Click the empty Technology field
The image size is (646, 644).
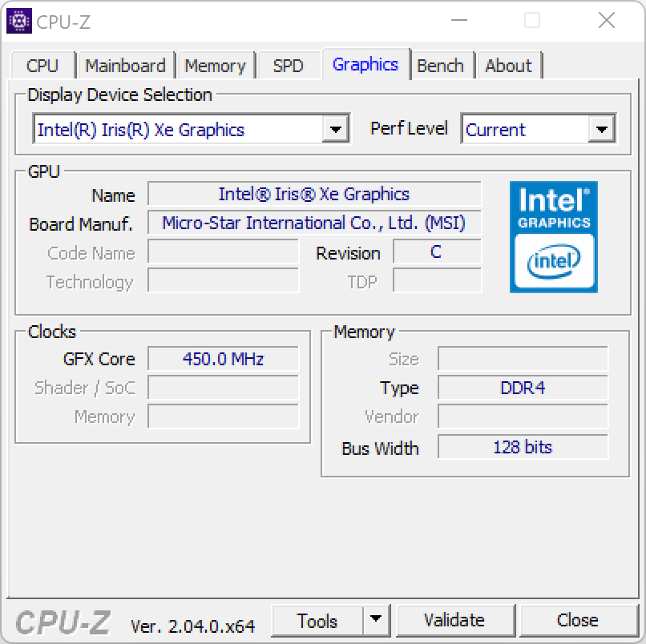pyautogui.click(x=224, y=280)
